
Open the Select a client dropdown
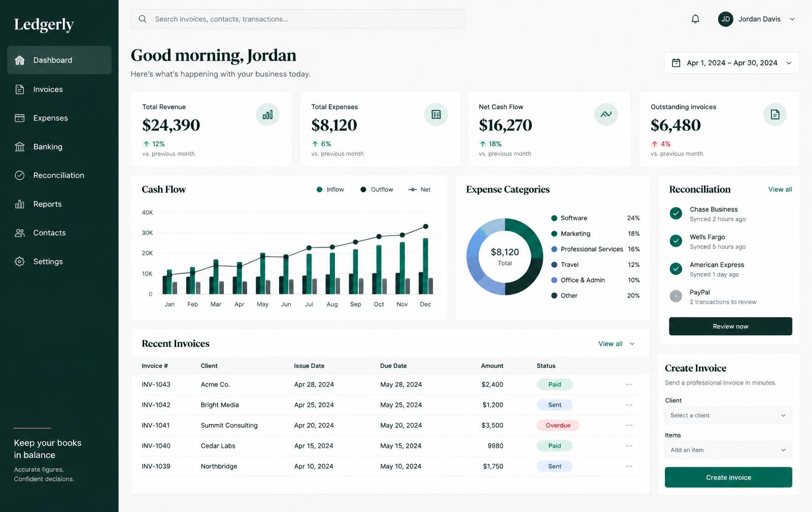pos(728,415)
